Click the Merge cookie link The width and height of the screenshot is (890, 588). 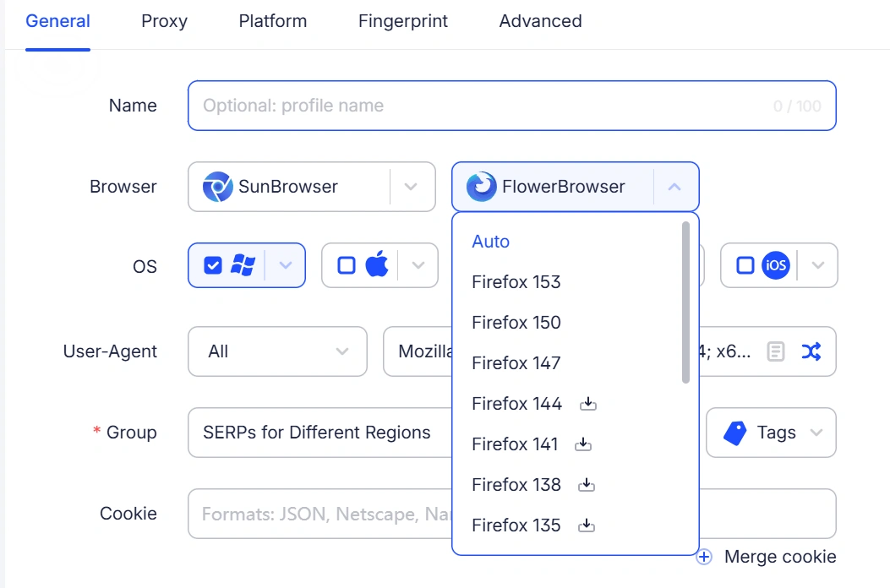(780, 557)
